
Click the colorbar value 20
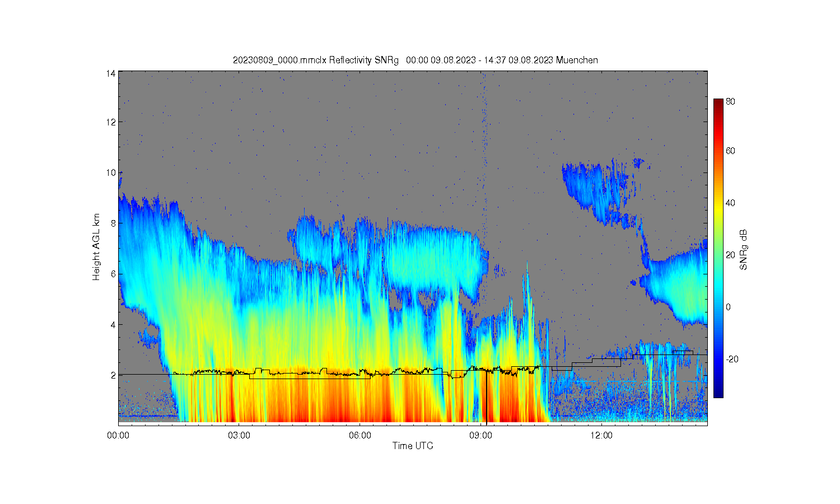(x=731, y=255)
